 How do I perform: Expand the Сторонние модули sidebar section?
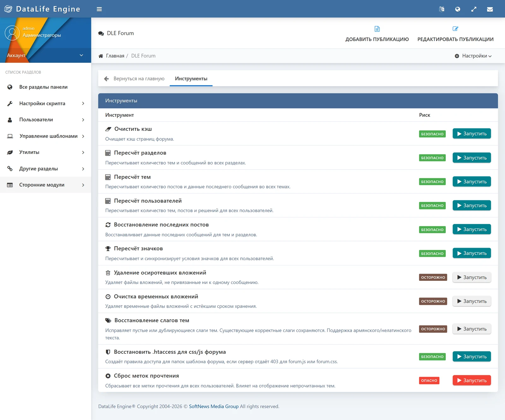(x=45, y=185)
